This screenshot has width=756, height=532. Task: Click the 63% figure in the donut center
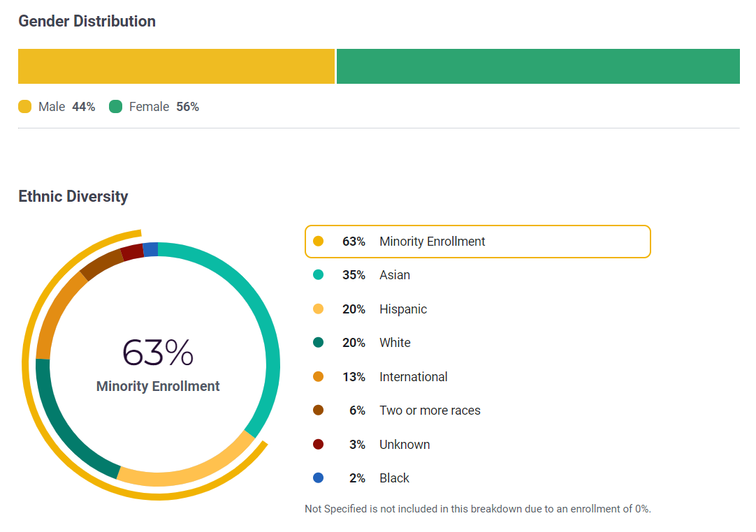click(x=158, y=353)
